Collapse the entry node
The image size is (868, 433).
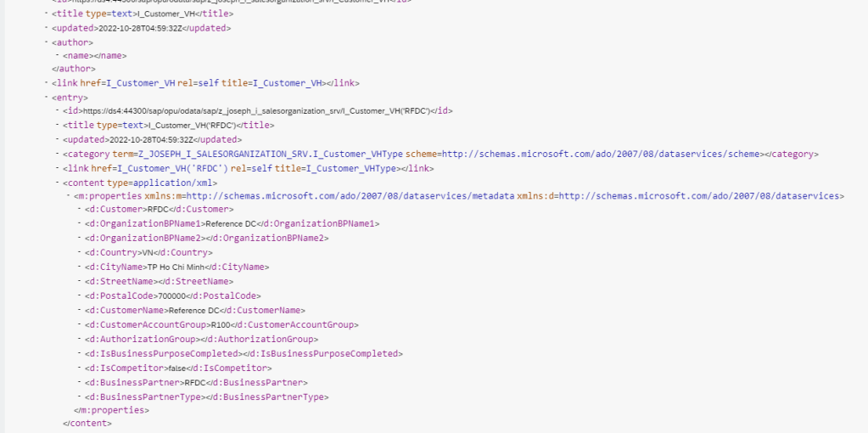pyautogui.click(x=47, y=98)
